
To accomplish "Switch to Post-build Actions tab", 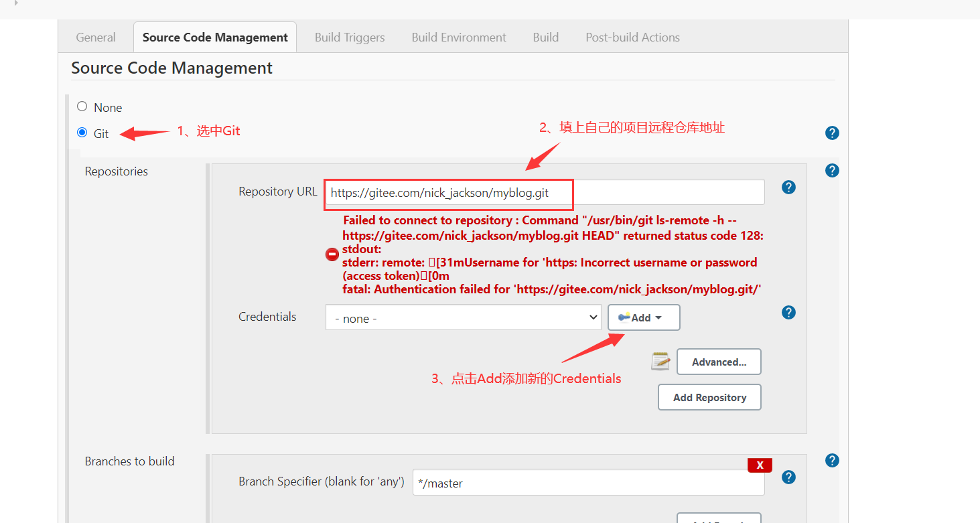I will 632,38.
